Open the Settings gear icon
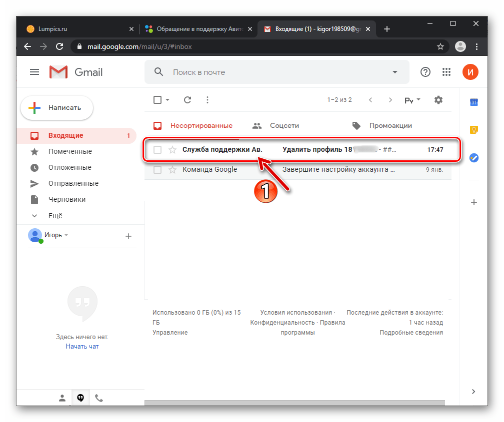504x422 pixels. pos(438,100)
